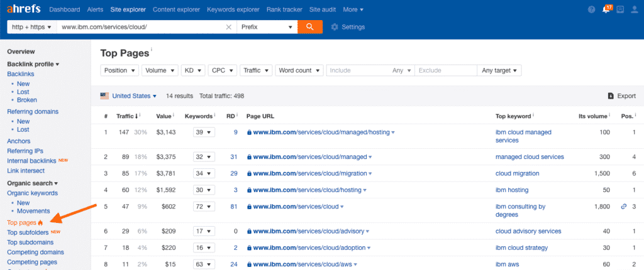Clear the URL search field

tap(229, 27)
